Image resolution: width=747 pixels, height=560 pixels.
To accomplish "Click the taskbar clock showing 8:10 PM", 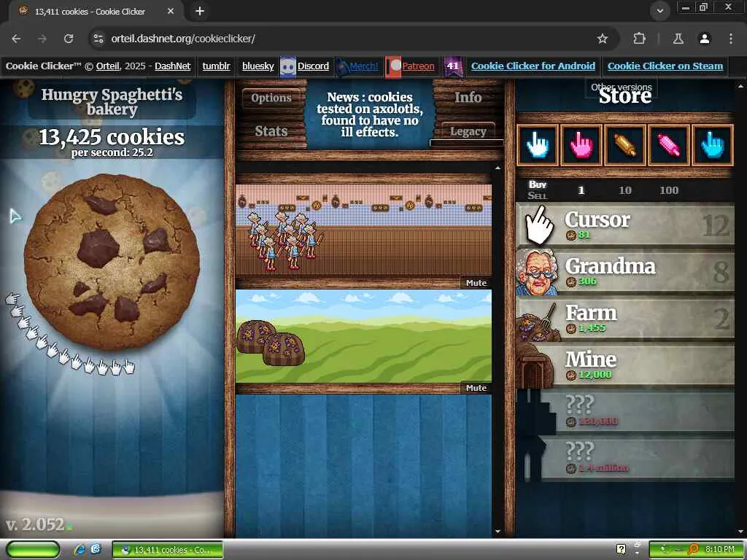I will (x=719, y=550).
